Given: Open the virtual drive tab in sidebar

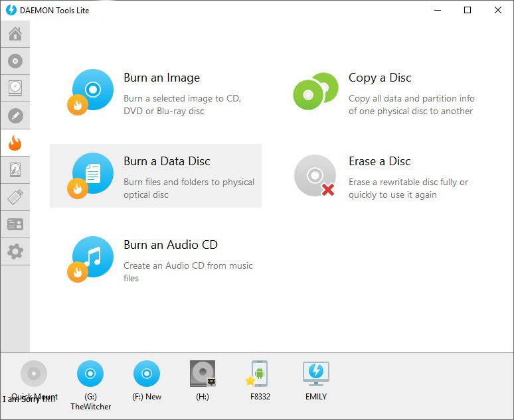Looking at the screenshot, I should pos(15,88).
